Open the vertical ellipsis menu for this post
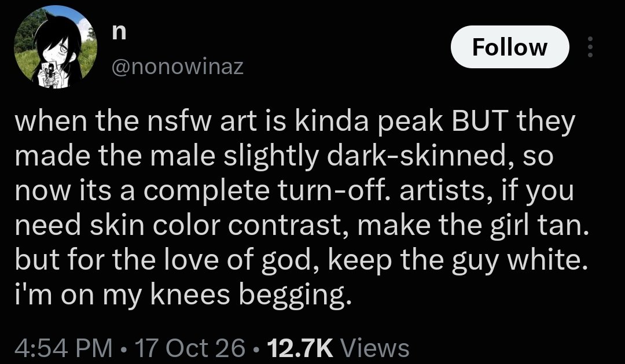The image size is (625, 364). [x=590, y=47]
